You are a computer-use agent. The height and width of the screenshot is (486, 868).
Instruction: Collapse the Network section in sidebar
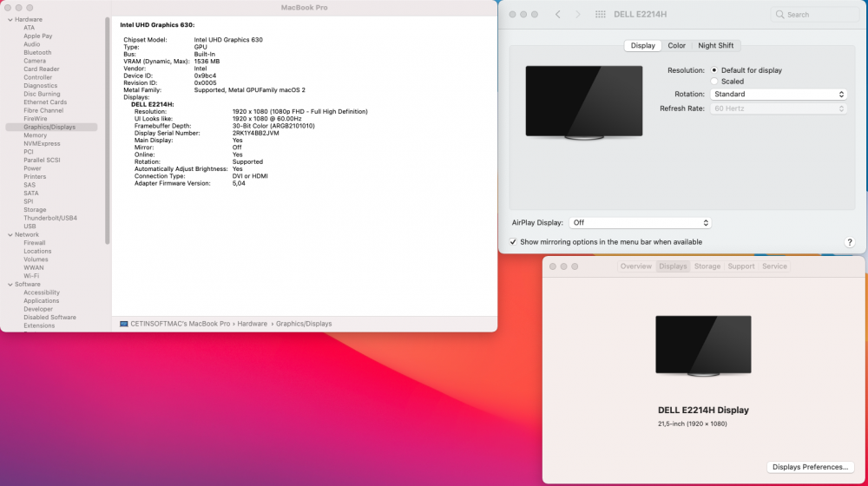tap(10, 234)
